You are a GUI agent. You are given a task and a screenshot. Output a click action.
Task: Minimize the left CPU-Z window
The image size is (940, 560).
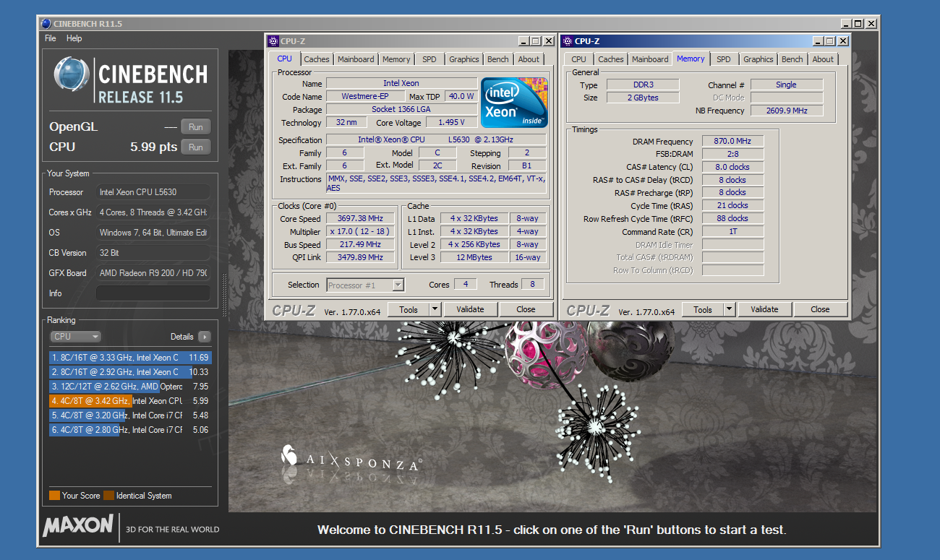click(523, 41)
